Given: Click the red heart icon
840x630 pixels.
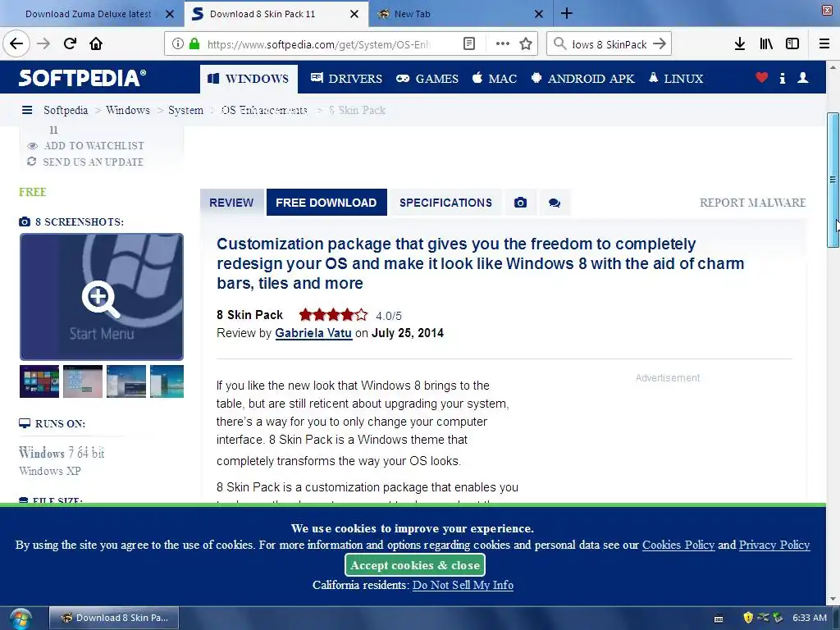Looking at the screenshot, I should (761, 78).
